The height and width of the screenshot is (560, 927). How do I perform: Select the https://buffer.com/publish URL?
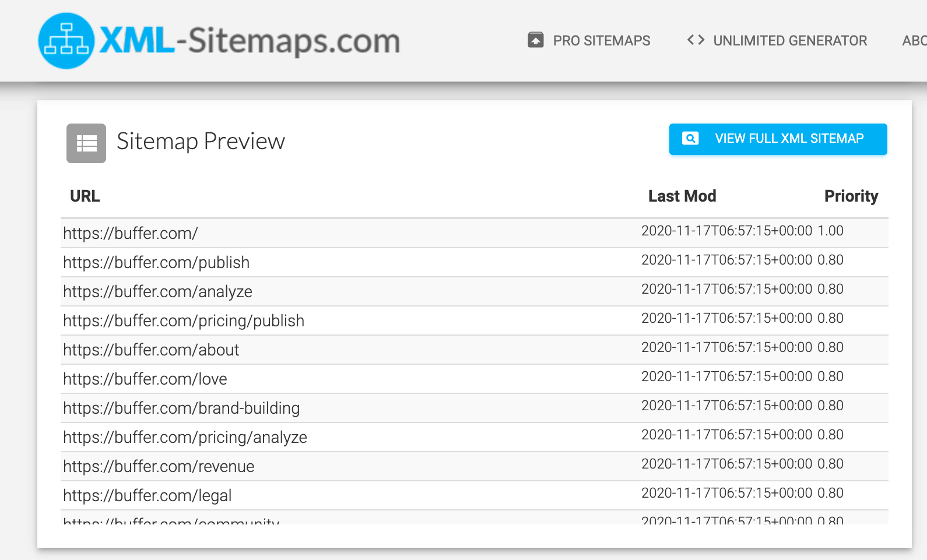click(156, 263)
